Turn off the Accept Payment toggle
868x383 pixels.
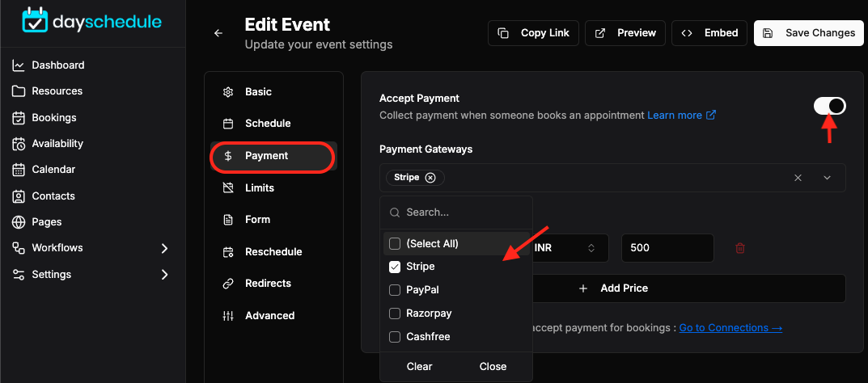pos(829,106)
